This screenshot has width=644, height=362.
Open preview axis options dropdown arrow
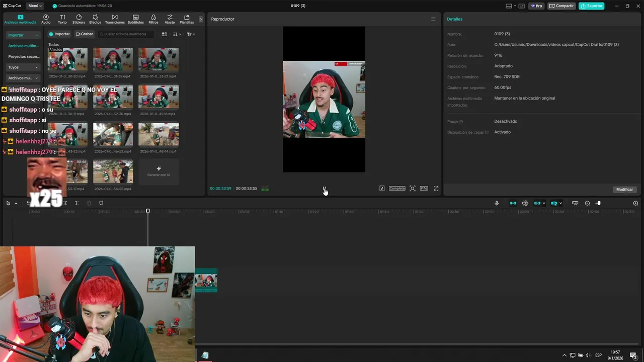click(x=560, y=203)
